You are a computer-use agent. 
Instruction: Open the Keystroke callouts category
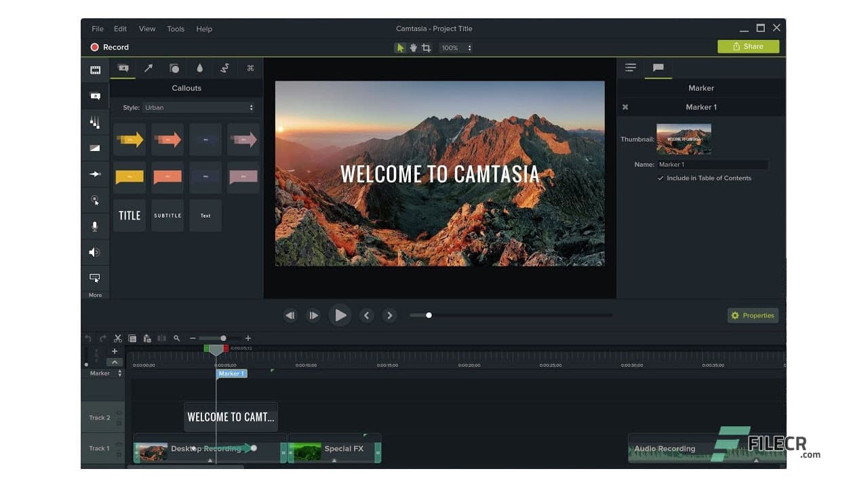(250, 68)
